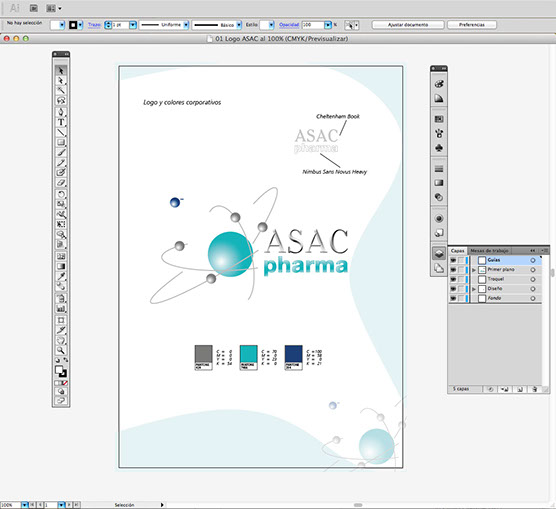This screenshot has height=509, width=556.
Task: Open the Symbols panel icon
Action: pyautogui.click(x=439, y=148)
